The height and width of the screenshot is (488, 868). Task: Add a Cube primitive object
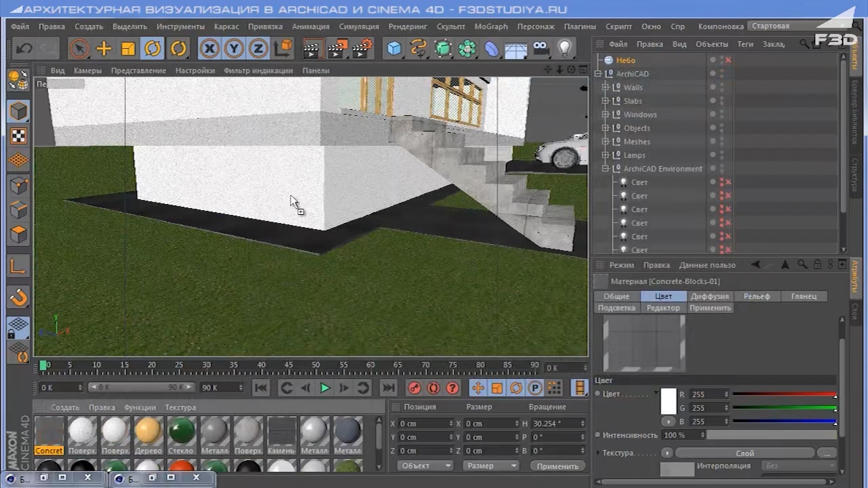coord(394,48)
